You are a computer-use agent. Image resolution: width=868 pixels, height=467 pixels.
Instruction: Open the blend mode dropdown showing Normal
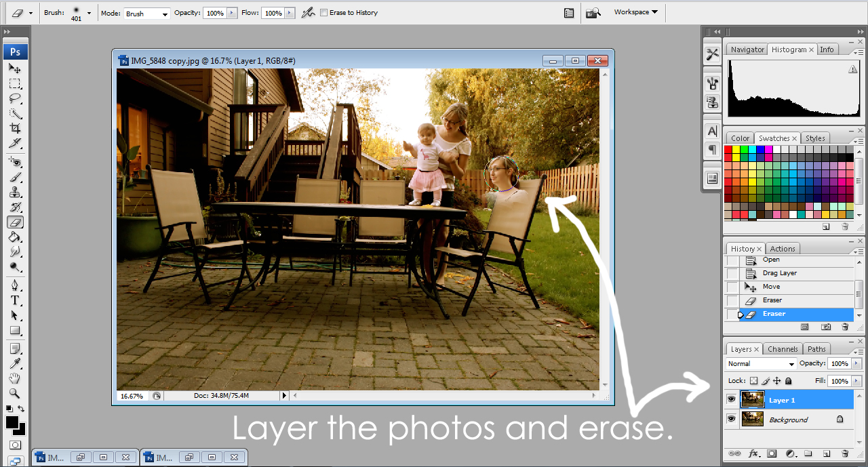coord(759,363)
